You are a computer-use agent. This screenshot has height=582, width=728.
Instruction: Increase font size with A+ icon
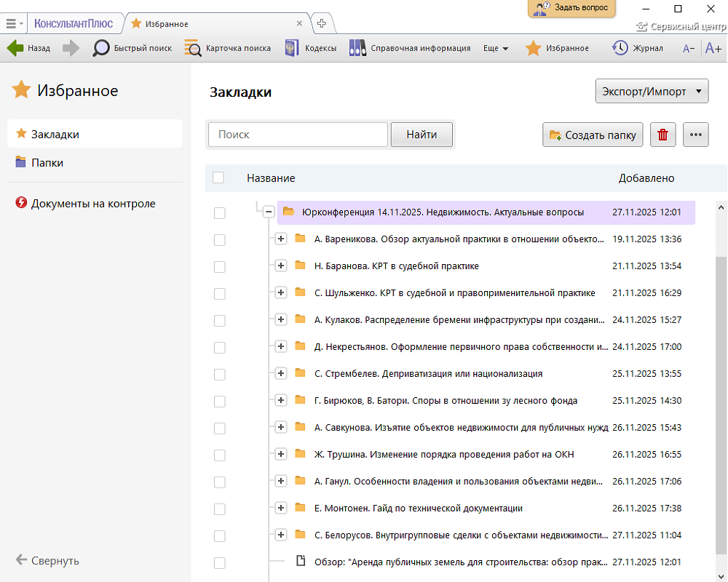(x=713, y=48)
